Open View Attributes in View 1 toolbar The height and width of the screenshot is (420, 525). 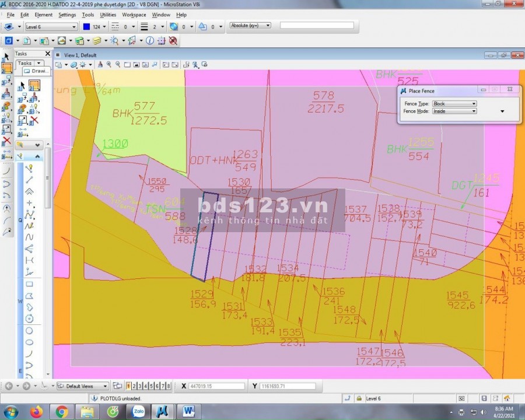point(58,65)
